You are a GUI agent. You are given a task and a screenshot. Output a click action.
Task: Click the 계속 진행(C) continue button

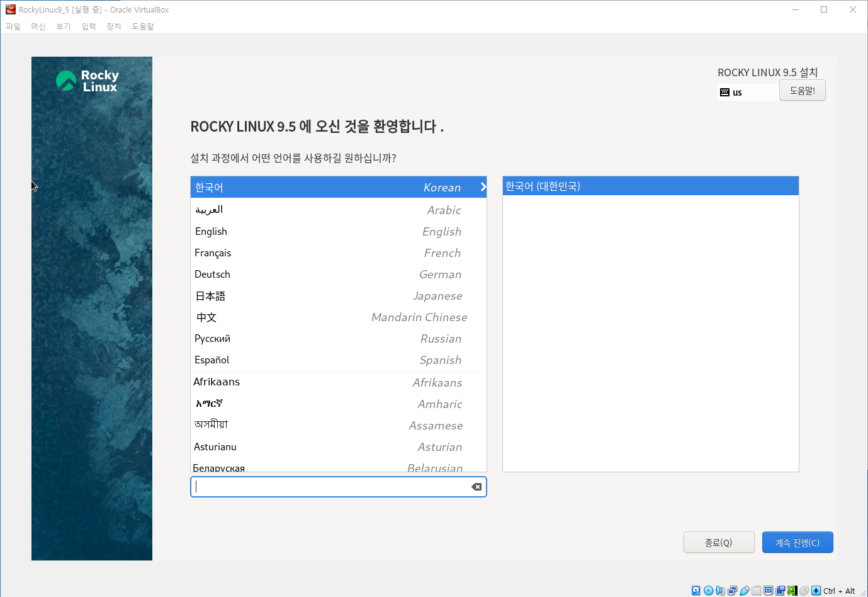[x=798, y=542]
